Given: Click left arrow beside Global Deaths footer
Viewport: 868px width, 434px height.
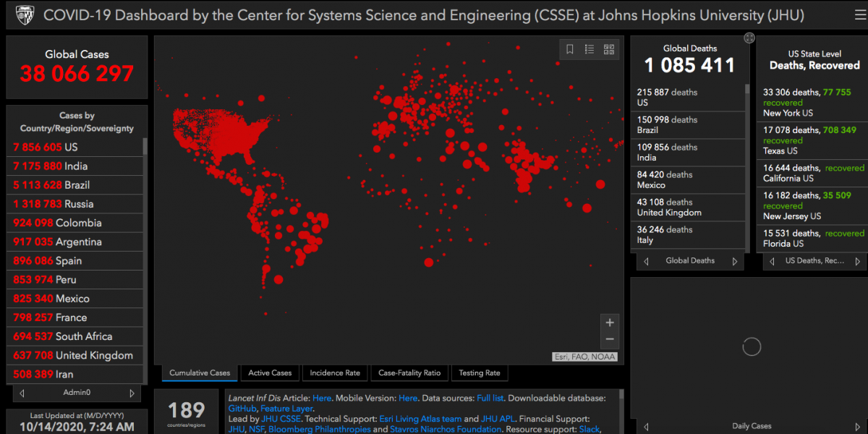Looking at the screenshot, I should 646,261.
